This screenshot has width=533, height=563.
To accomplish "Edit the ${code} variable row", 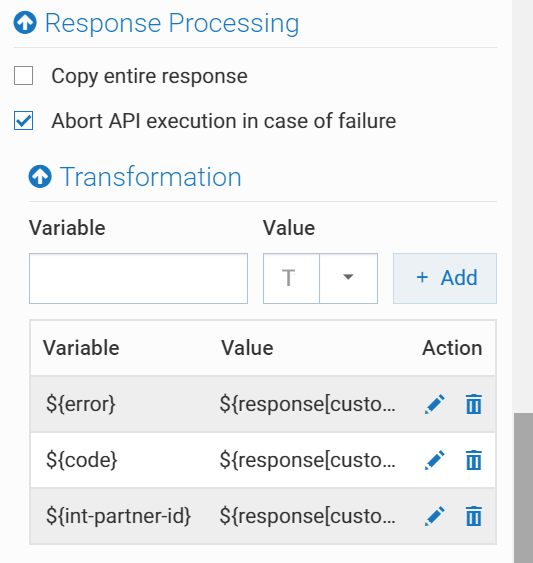I will coord(435,460).
